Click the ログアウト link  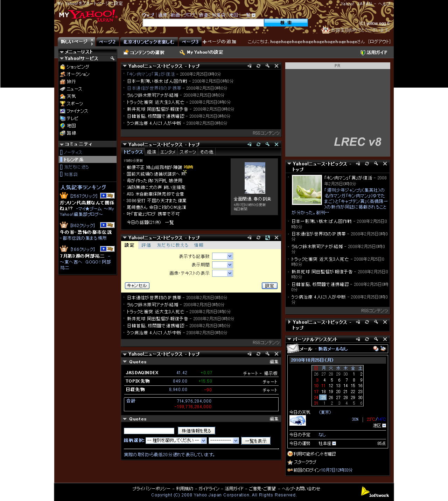click(x=379, y=42)
